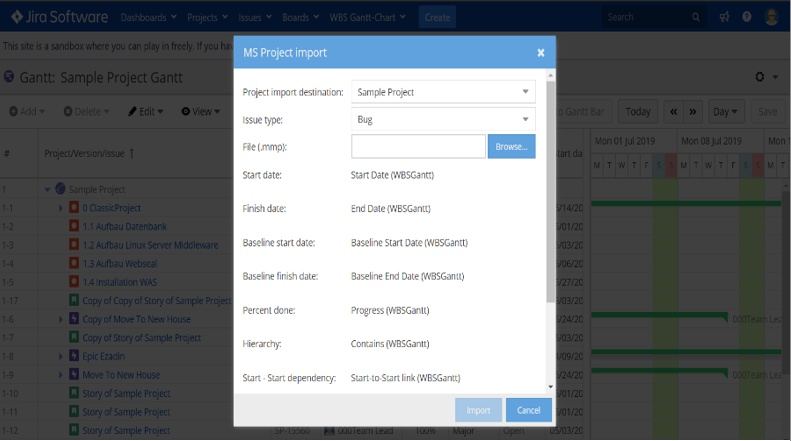Click epic icon of Move To New House row 1-9
The height and width of the screenshot is (441, 791).
[74, 374]
